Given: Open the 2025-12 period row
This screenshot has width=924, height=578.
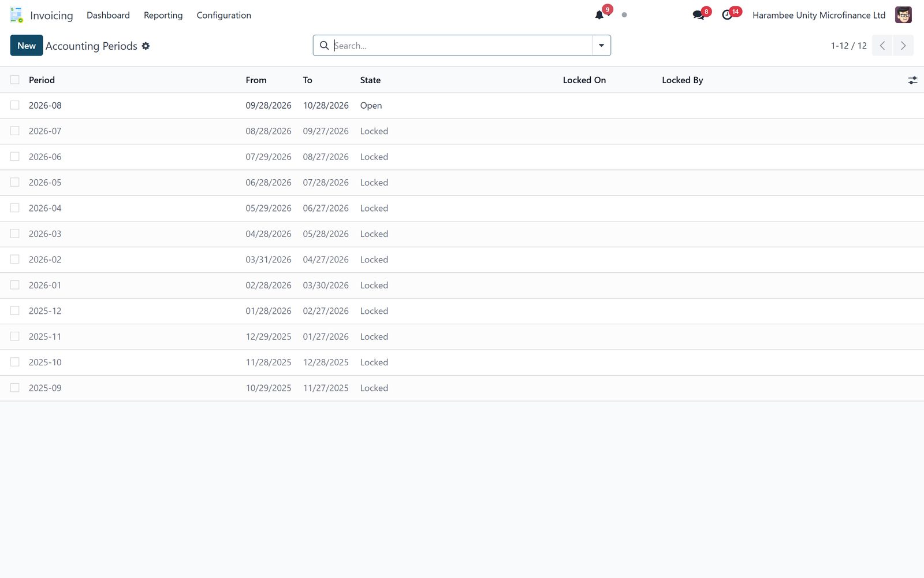Looking at the screenshot, I should pos(462,311).
